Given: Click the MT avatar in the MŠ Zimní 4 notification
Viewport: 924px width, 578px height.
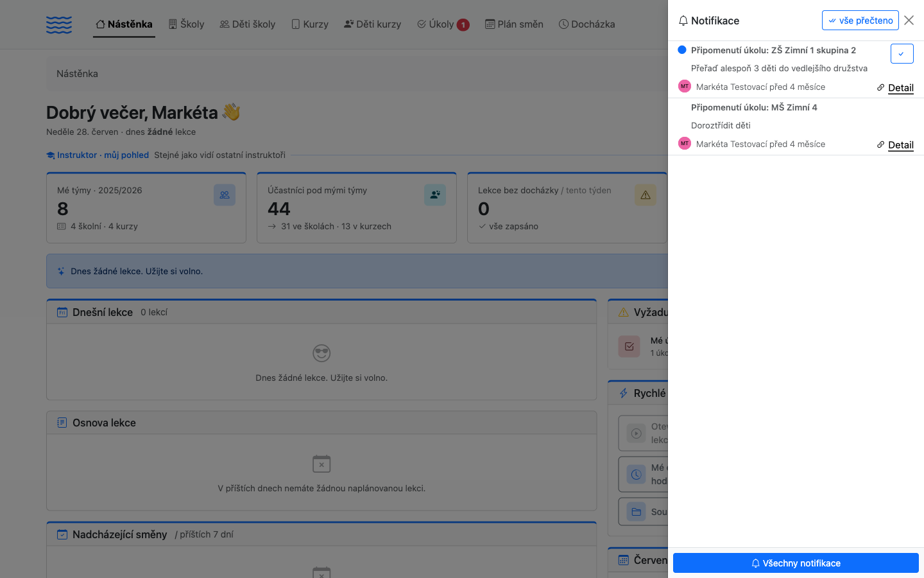Looking at the screenshot, I should 685,143.
